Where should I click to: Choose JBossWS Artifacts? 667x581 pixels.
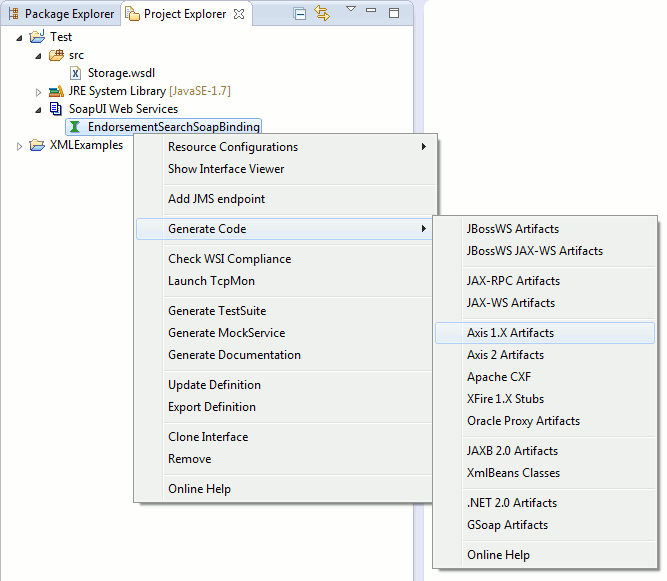513,229
